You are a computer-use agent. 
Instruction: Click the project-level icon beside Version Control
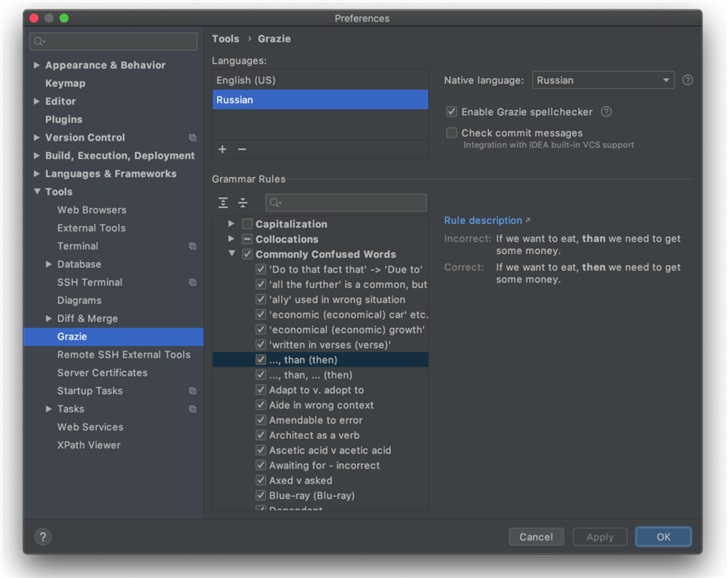pyautogui.click(x=192, y=137)
